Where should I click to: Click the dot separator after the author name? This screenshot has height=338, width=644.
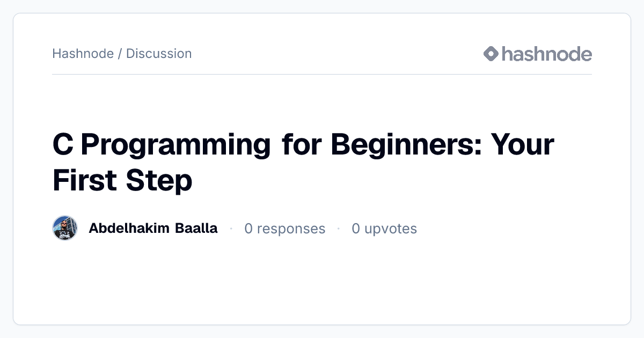click(231, 229)
